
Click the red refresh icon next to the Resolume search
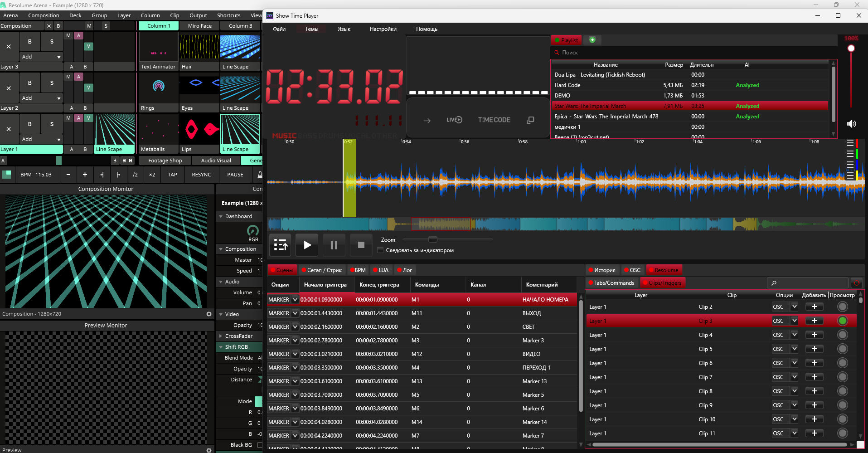[x=856, y=283]
